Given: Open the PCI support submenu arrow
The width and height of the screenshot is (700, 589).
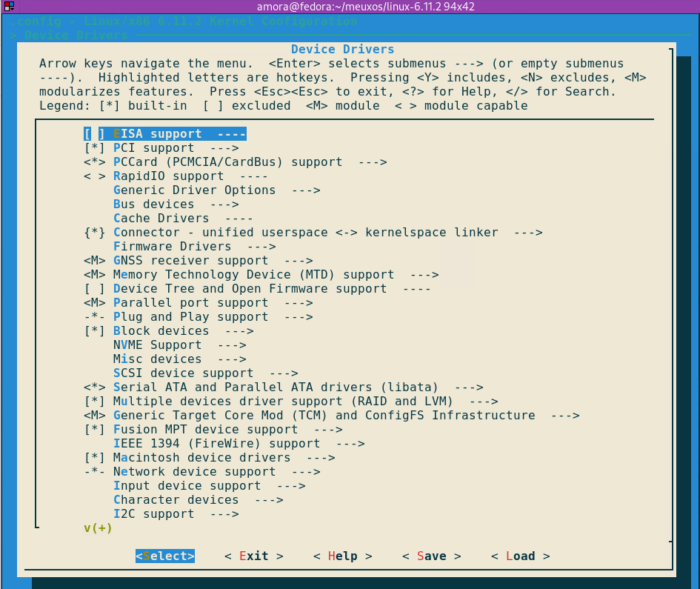Looking at the screenshot, I should tap(224, 148).
